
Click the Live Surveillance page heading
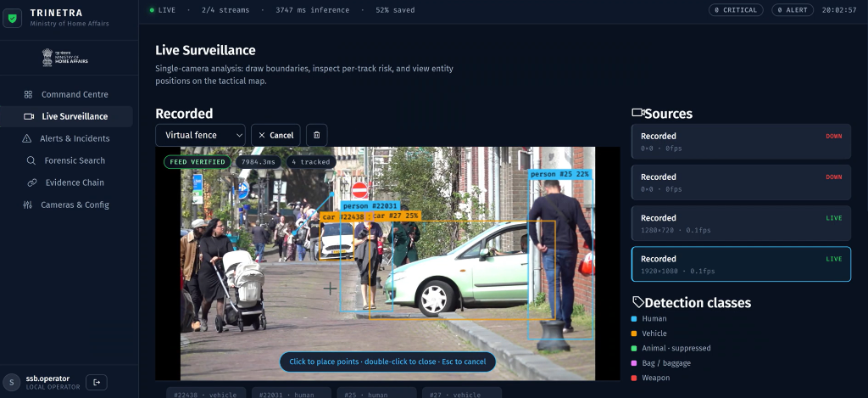tap(205, 50)
